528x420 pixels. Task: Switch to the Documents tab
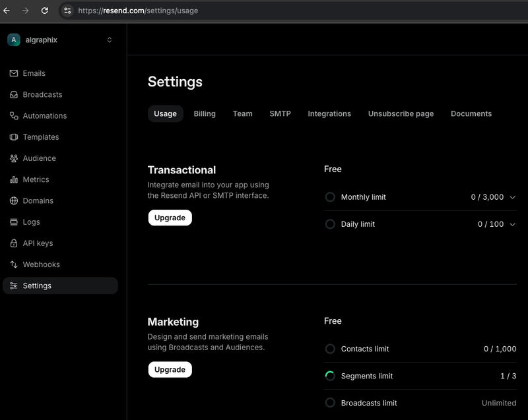[471, 113]
